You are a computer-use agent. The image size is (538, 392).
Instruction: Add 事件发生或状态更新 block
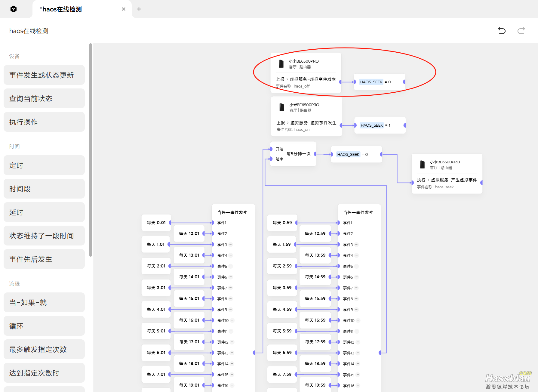click(x=44, y=75)
